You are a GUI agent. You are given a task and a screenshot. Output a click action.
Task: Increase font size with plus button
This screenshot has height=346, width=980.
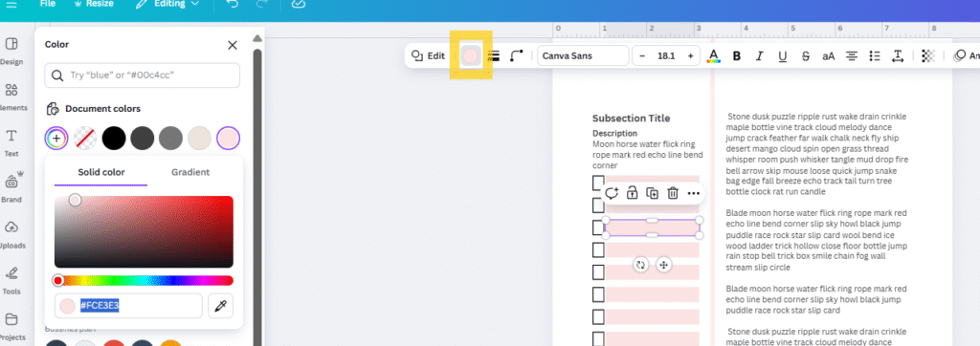pyautogui.click(x=691, y=55)
